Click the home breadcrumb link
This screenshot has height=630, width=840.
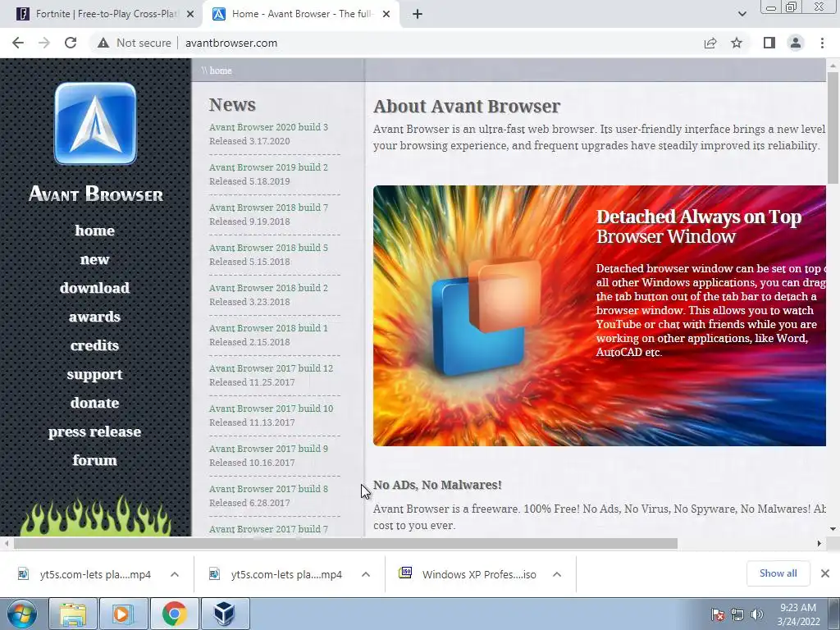pyautogui.click(x=220, y=71)
